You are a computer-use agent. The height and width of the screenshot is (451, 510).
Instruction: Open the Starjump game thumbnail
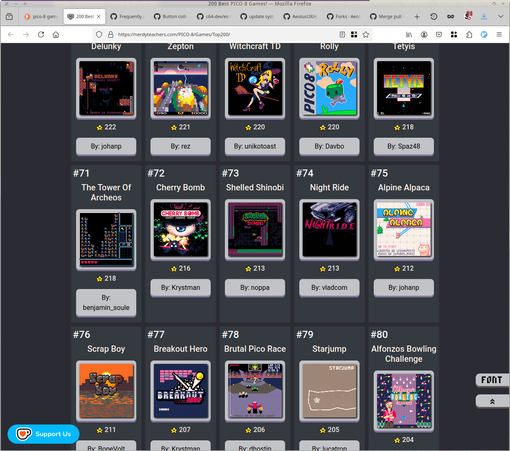329,391
